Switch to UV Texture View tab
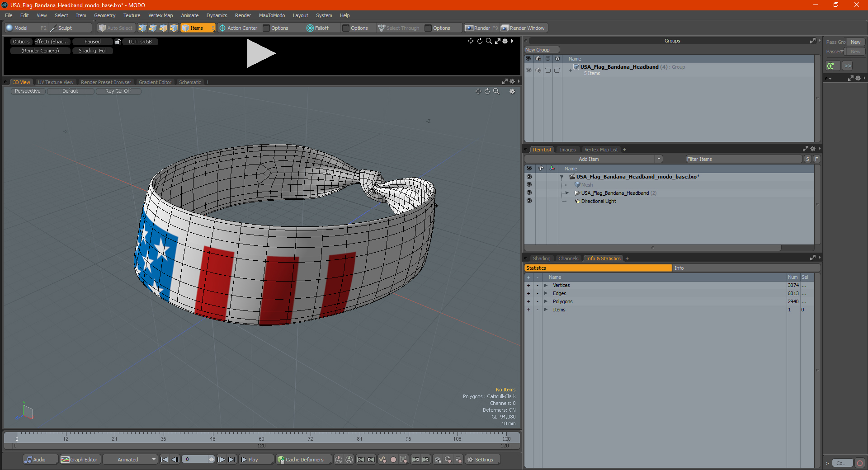Screen dimensions: 868x470 (x=56, y=82)
